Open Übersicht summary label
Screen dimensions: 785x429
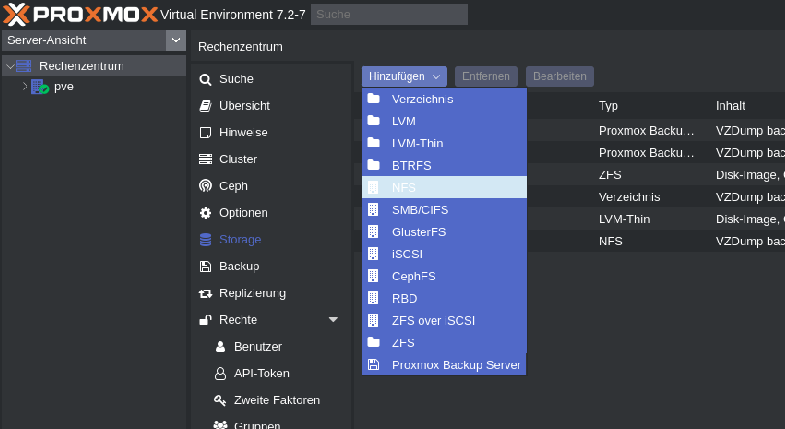pos(244,106)
